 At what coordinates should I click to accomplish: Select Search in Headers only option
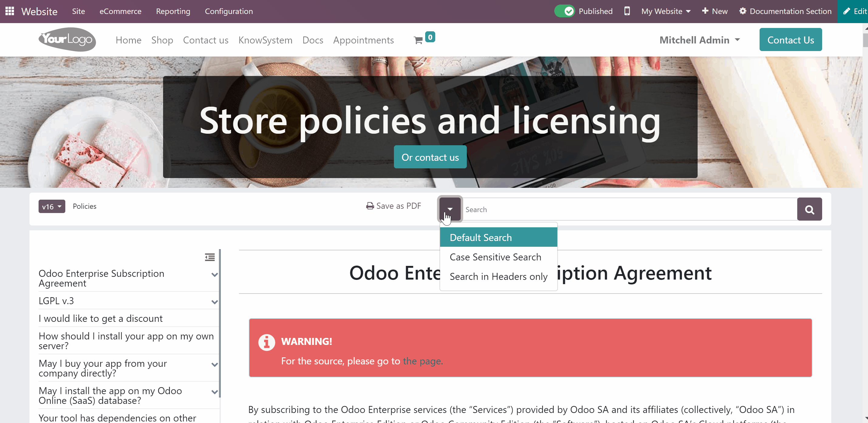(x=498, y=277)
